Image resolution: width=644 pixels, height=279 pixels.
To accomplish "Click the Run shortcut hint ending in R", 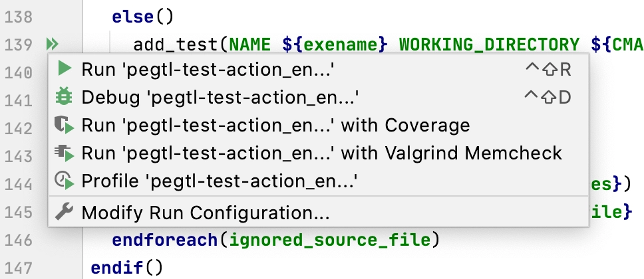I will [548, 70].
